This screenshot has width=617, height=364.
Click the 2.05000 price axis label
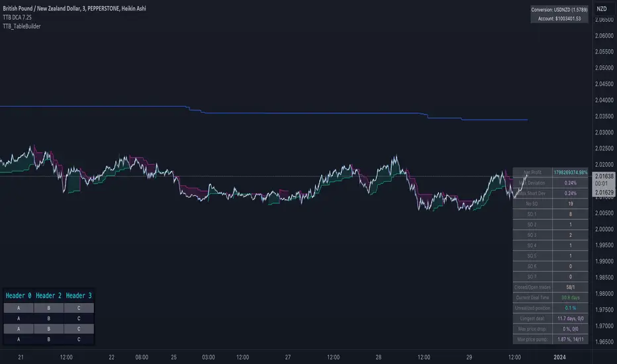604,68
